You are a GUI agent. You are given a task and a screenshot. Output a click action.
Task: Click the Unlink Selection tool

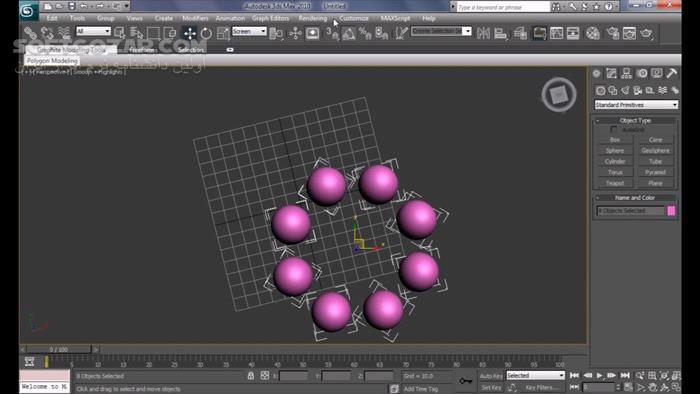pos(47,33)
